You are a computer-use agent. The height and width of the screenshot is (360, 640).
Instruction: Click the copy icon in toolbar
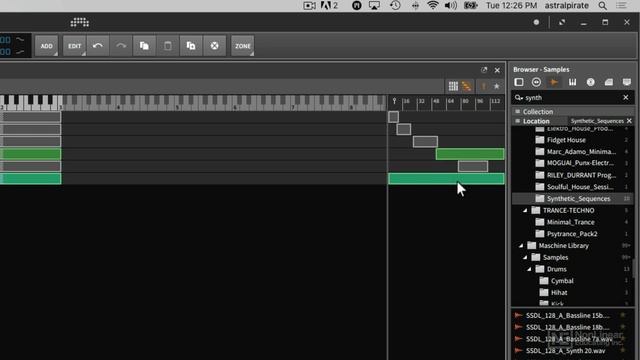click(144, 46)
